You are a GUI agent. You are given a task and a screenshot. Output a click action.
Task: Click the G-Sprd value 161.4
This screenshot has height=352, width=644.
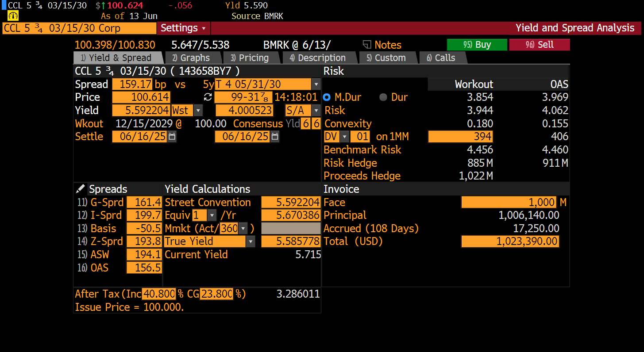(x=144, y=203)
